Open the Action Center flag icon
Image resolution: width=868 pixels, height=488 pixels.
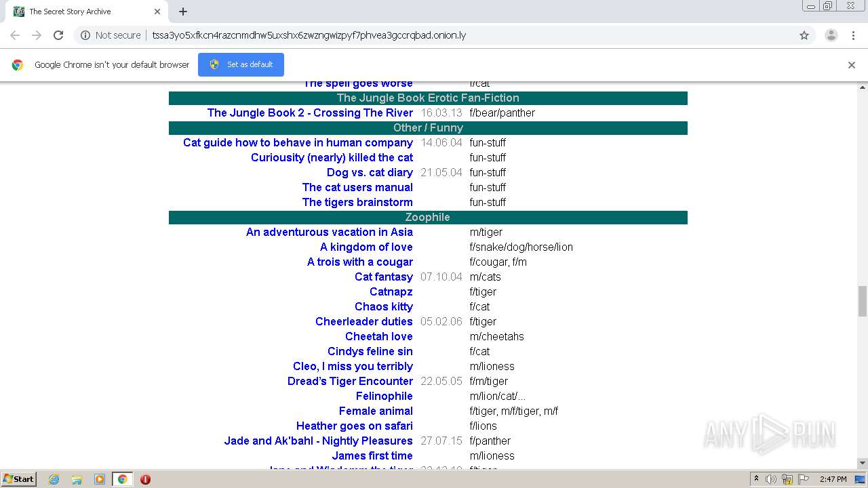804,479
